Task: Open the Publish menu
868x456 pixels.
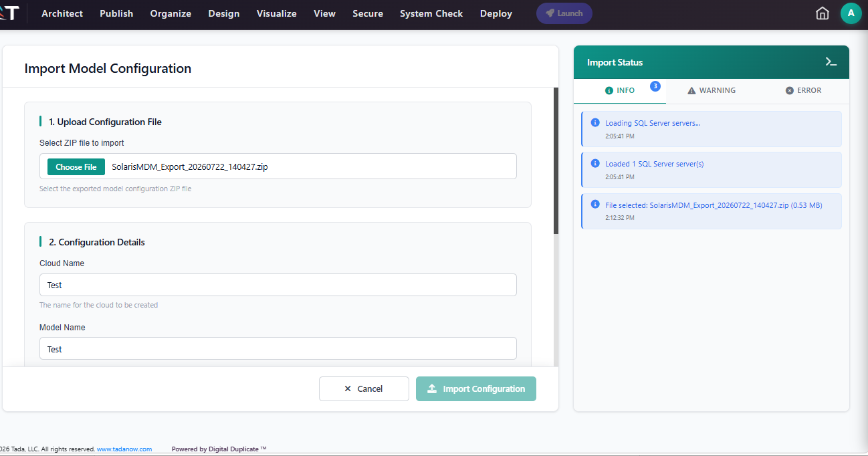Action: pos(116,13)
